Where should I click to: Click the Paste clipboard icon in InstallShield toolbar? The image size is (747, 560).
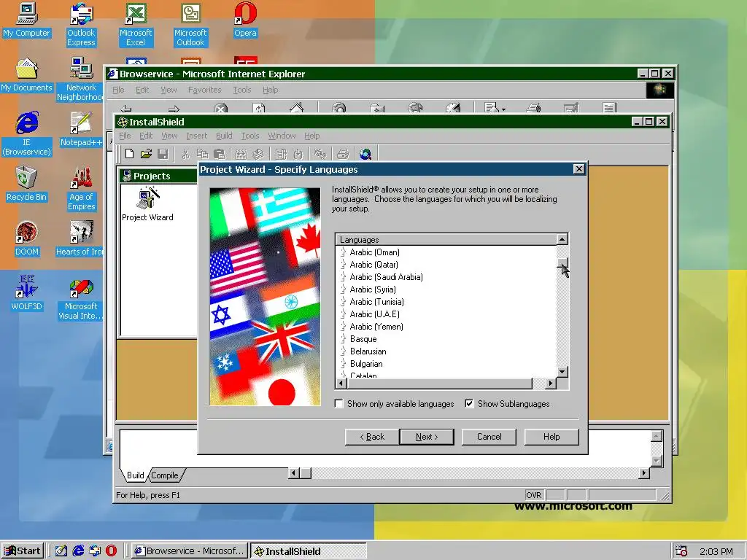(x=219, y=154)
